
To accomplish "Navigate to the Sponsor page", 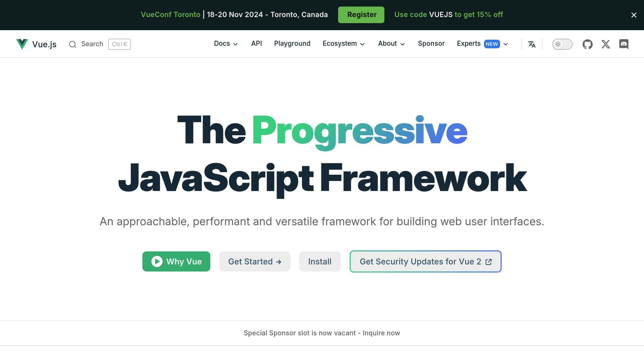I will point(431,44).
